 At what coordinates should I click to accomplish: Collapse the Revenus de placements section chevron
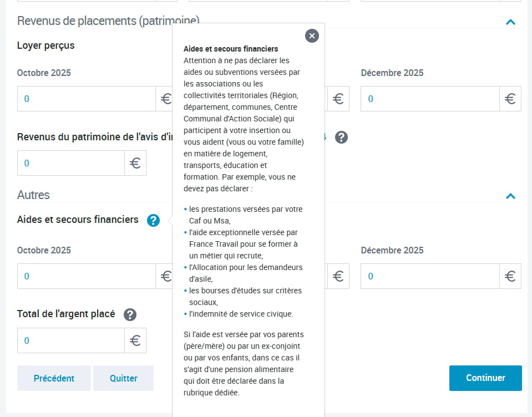tap(511, 22)
